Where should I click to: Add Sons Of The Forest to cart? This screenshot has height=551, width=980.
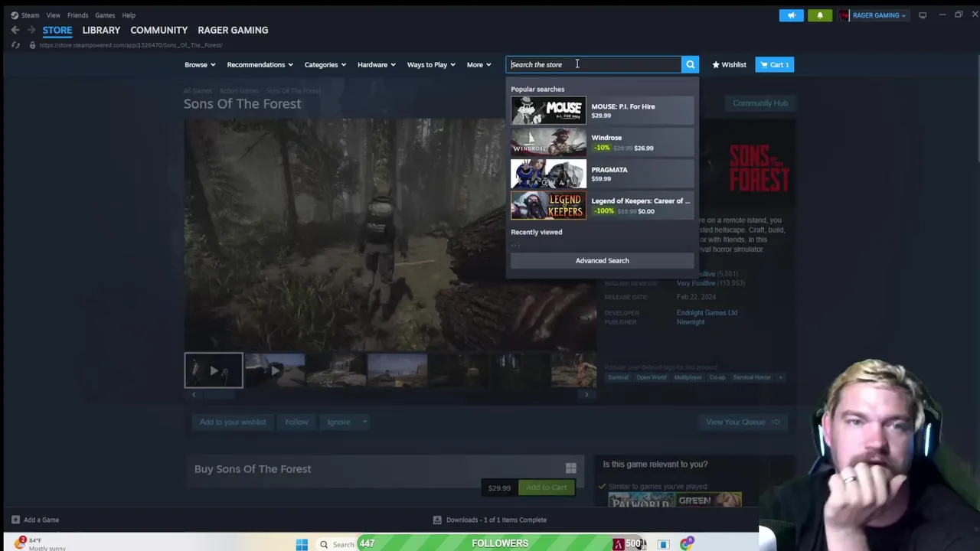pyautogui.click(x=547, y=487)
